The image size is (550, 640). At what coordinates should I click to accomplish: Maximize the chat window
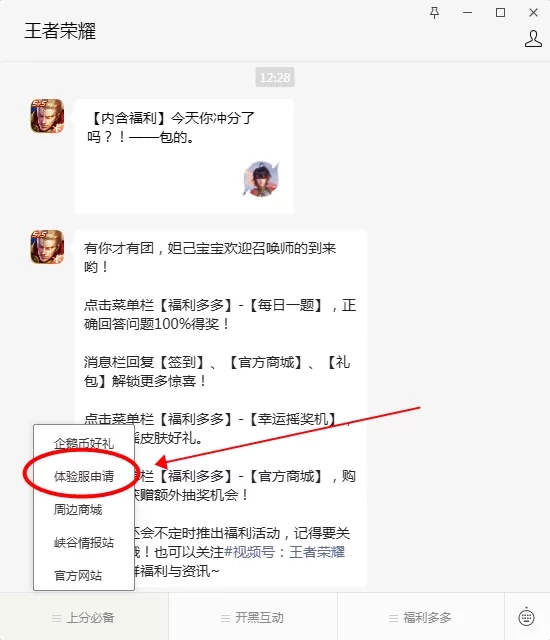click(x=500, y=13)
